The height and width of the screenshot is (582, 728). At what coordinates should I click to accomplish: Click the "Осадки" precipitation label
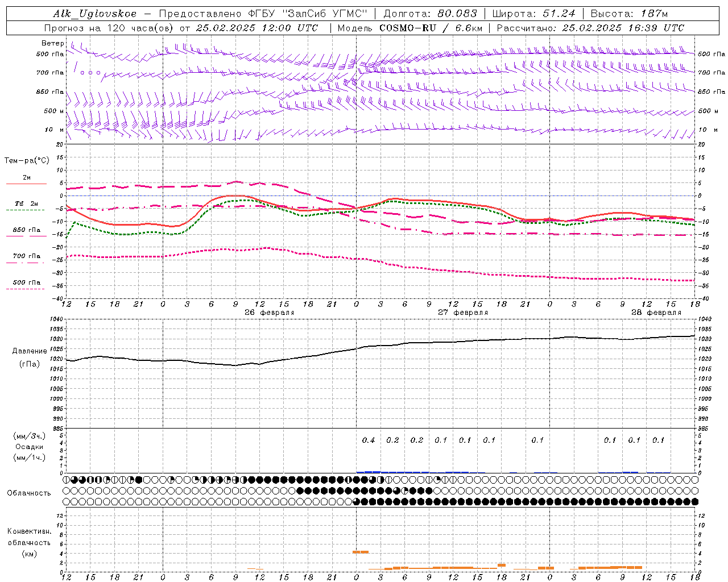(30, 447)
